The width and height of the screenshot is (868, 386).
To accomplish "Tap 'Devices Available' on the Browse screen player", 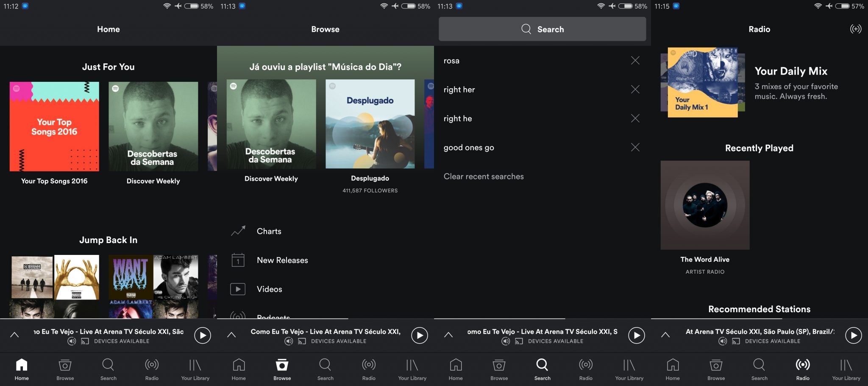I will click(x=338, y=341).
